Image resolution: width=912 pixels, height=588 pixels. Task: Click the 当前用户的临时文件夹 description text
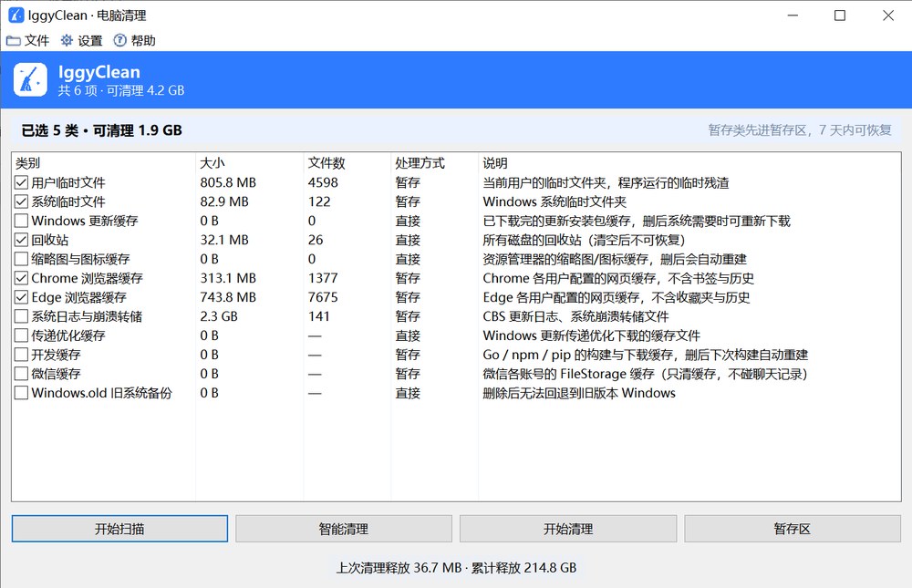click(x=606, y=182)
